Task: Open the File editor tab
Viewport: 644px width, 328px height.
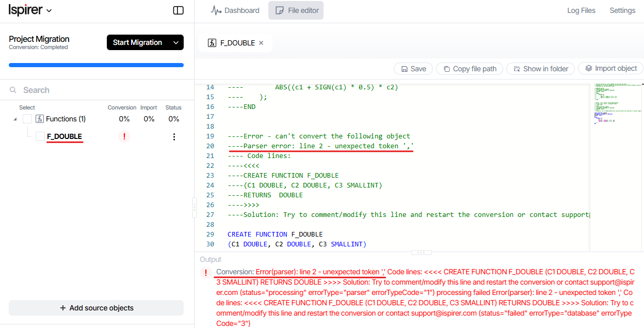Action: click(x=296, y=10)
